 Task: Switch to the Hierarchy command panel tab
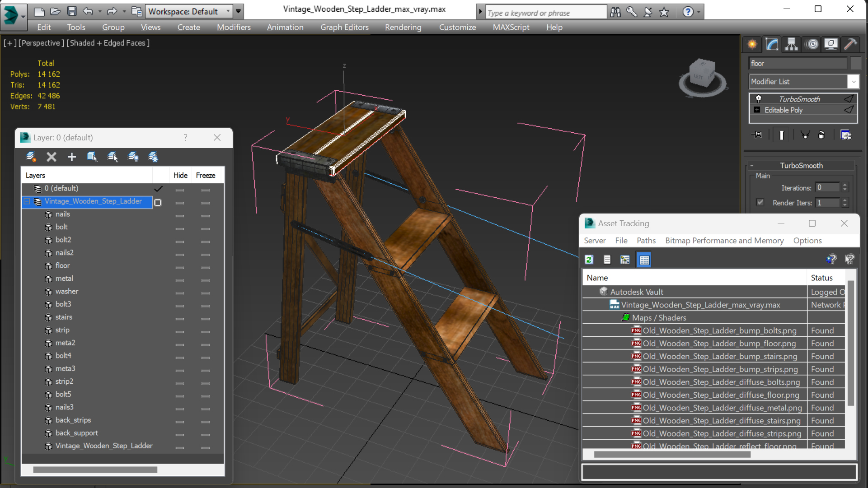pos(792,44)
